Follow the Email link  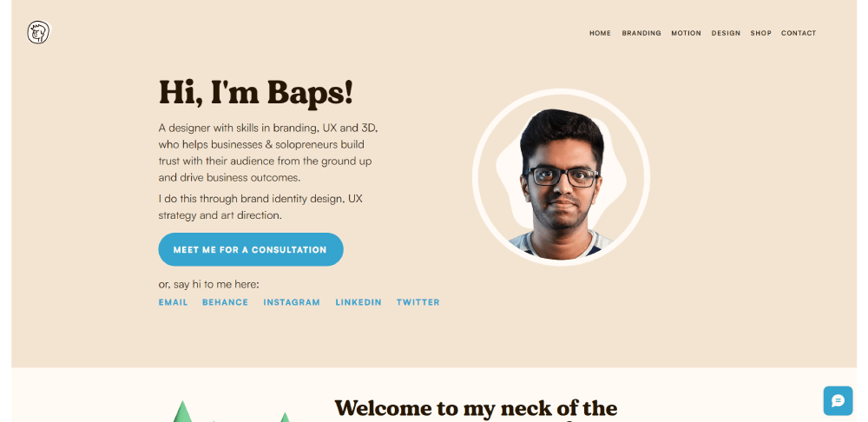click(x=174, y=302)
